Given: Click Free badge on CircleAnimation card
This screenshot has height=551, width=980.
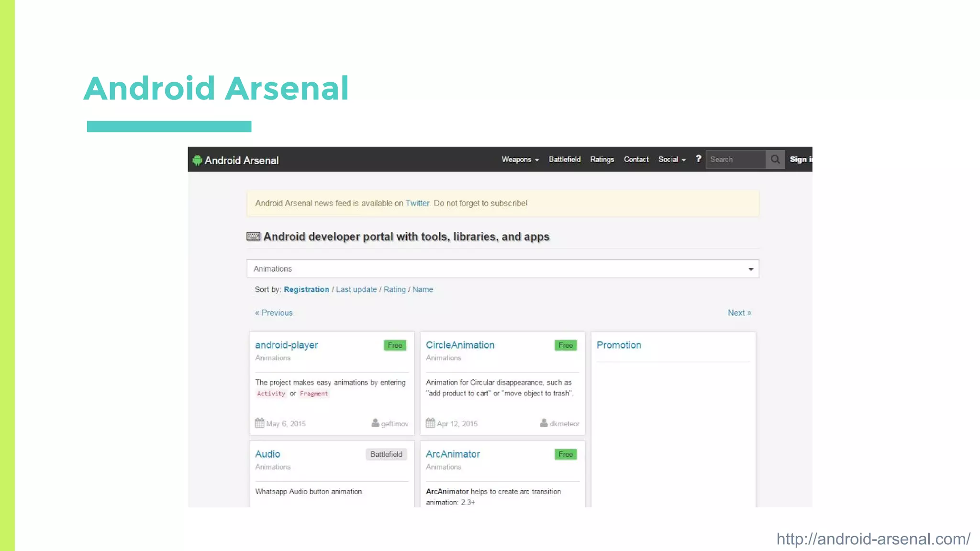Looking at the screenshot, I should (566, 345).
